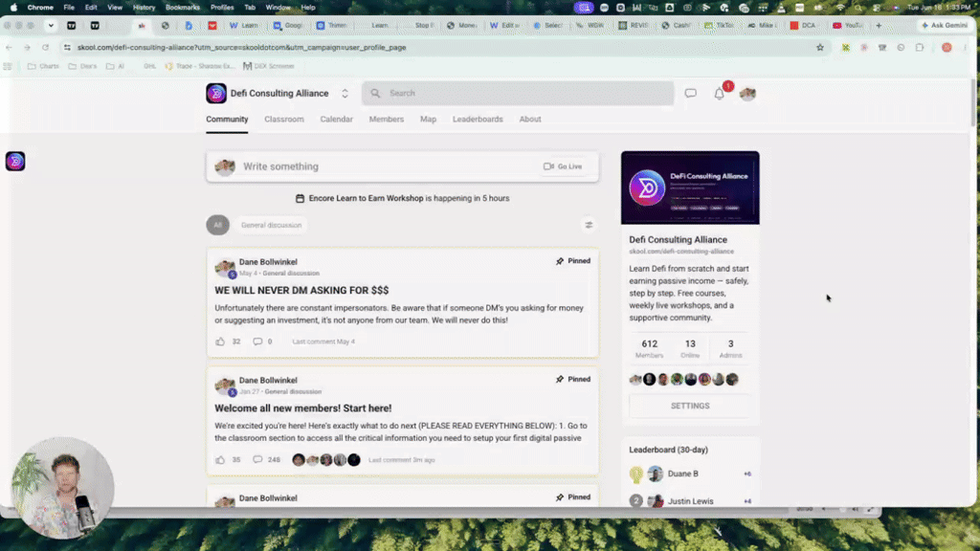Switch to the Classroom tab
980x551 pixels.
[283, 120]
